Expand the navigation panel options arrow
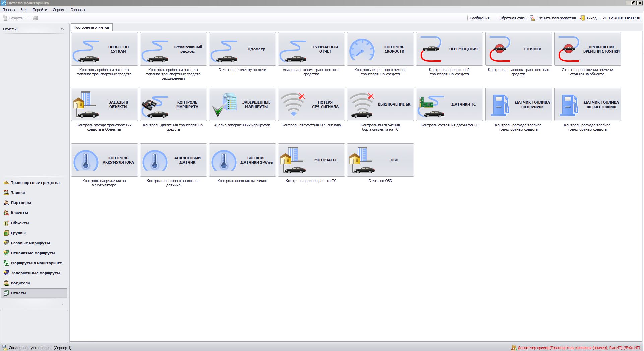 click(63, 304)
